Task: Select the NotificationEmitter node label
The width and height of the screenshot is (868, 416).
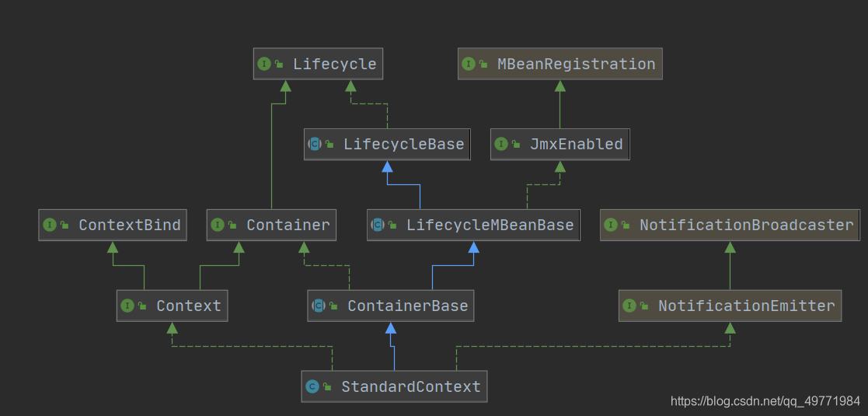Action: pyautogui.click(x=747, y=306)
